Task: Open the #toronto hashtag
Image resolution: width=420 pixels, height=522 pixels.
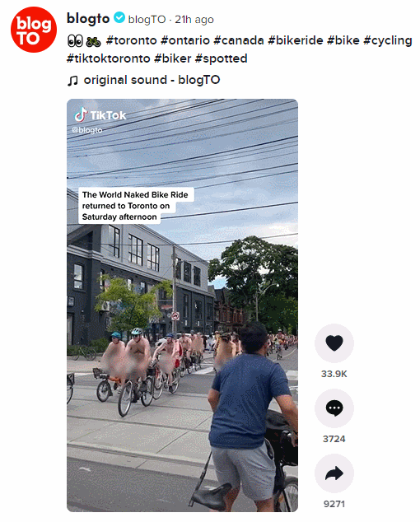Action: (x=131, y=40)
